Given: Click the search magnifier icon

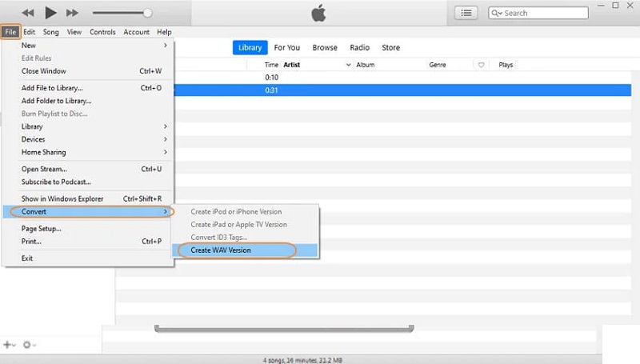Looking at the screenshot, I should [496, 13].
